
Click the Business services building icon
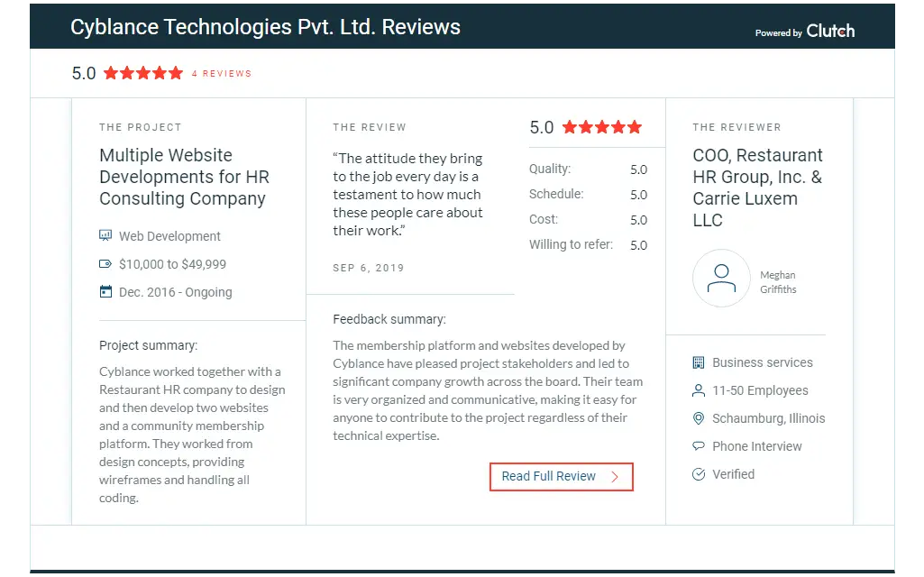[699, 362]
